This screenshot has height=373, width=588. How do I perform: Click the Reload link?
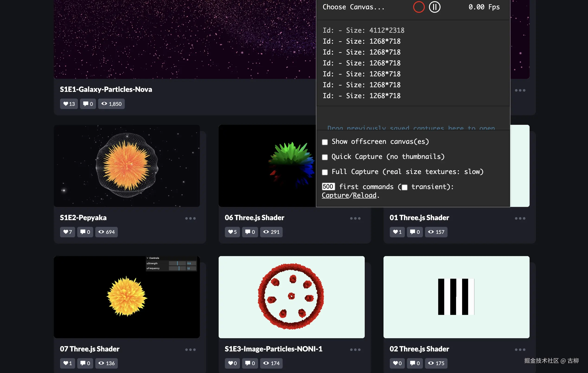click(x=364, y=195)
